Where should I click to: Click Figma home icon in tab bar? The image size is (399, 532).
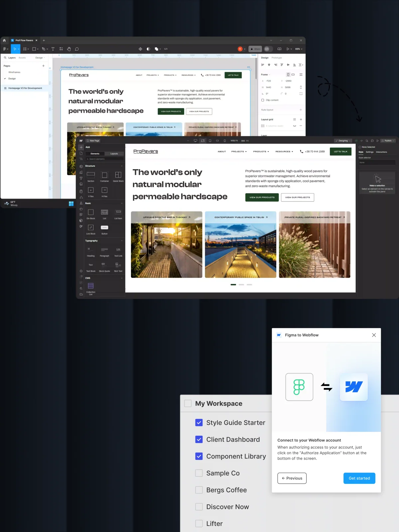(x=4, y=40)
